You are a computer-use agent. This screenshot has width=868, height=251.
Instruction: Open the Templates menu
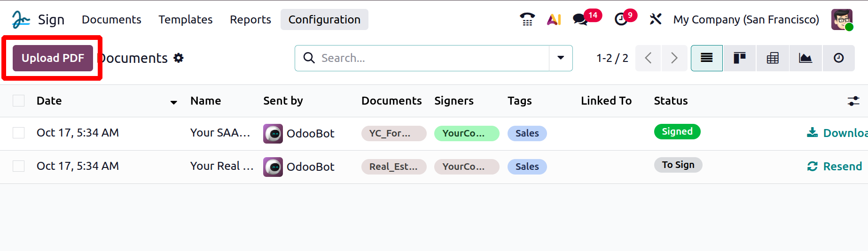(185, 20)
